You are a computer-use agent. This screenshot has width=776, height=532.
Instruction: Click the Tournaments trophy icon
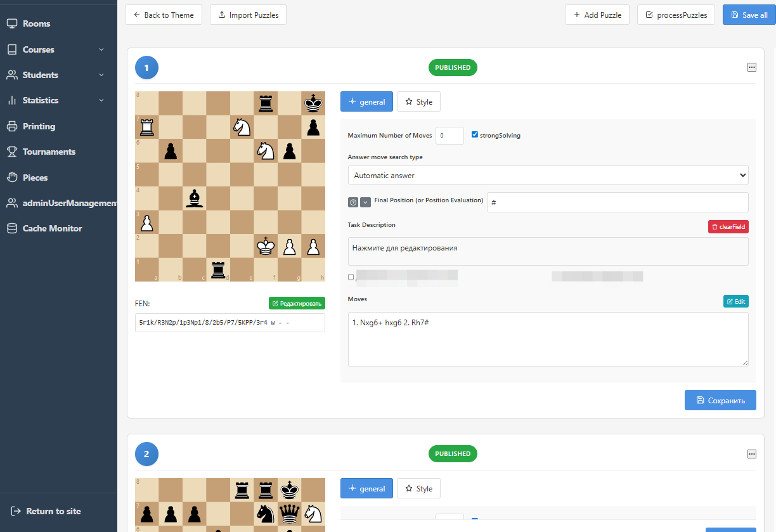(11, 152)
